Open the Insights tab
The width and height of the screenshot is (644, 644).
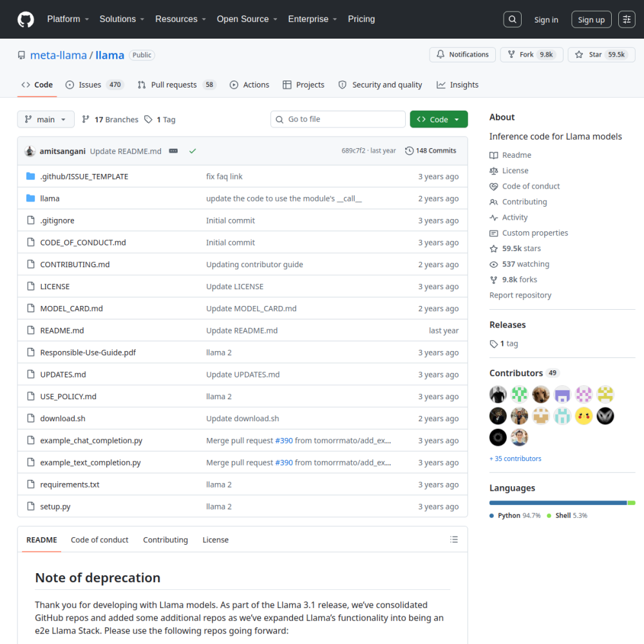tap(457, 84)
